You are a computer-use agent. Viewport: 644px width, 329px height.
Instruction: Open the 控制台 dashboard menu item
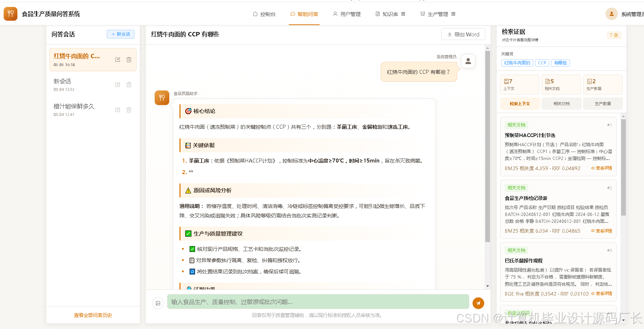pos(264,14)
